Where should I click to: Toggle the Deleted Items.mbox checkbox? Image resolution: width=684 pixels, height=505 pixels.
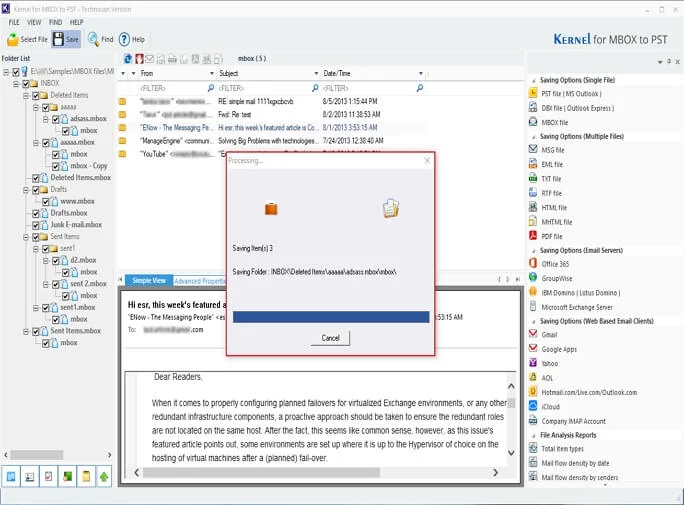coord(36,178)
